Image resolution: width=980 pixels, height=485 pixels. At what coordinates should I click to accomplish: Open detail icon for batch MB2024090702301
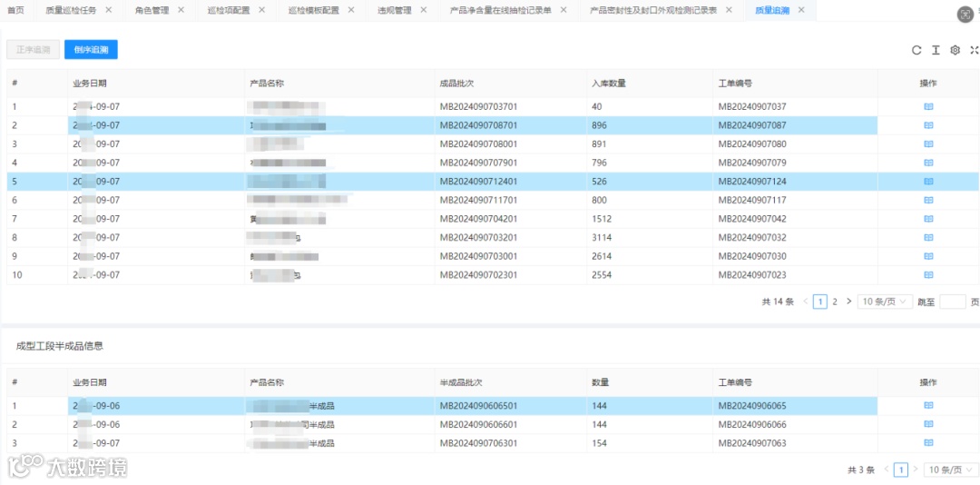(x=928, y=274)
